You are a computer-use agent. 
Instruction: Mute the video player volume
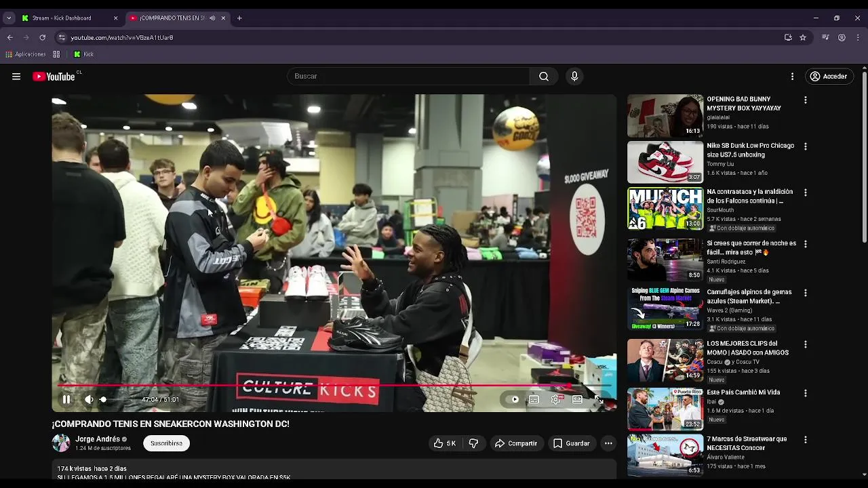point(89,400)
